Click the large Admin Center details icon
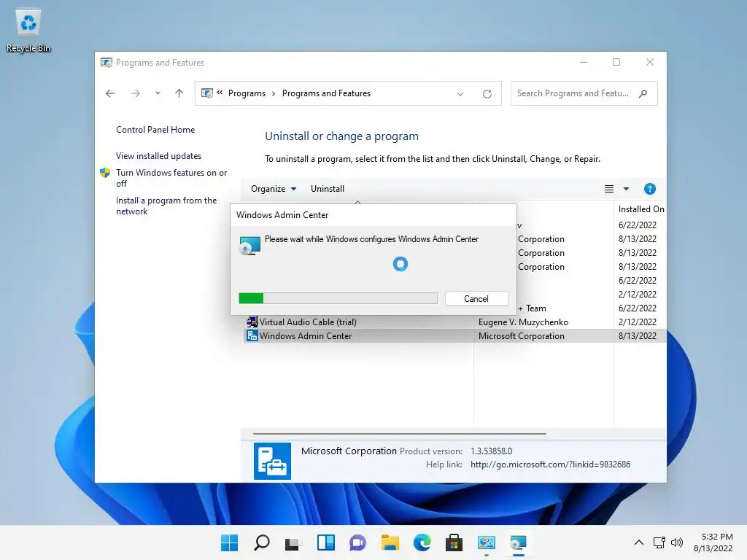The width and height of the screenshot is (747, 560). click(x=272, y=461)
